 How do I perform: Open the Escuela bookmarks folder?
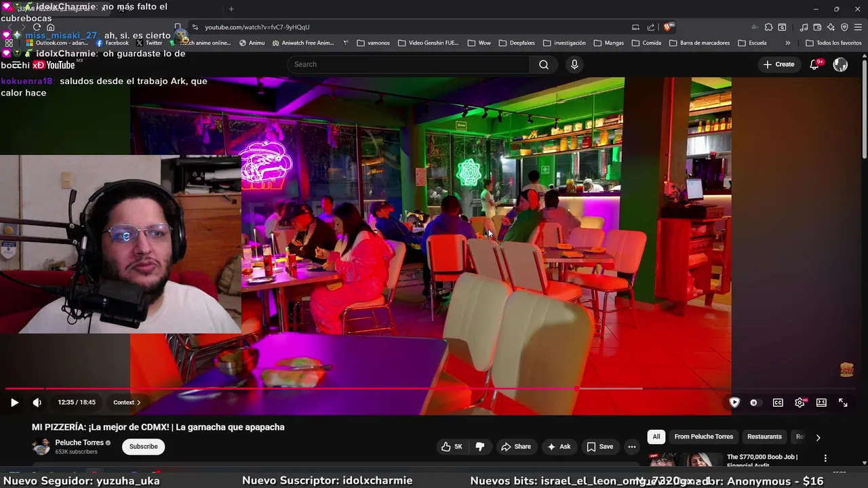tap(752, 43)
